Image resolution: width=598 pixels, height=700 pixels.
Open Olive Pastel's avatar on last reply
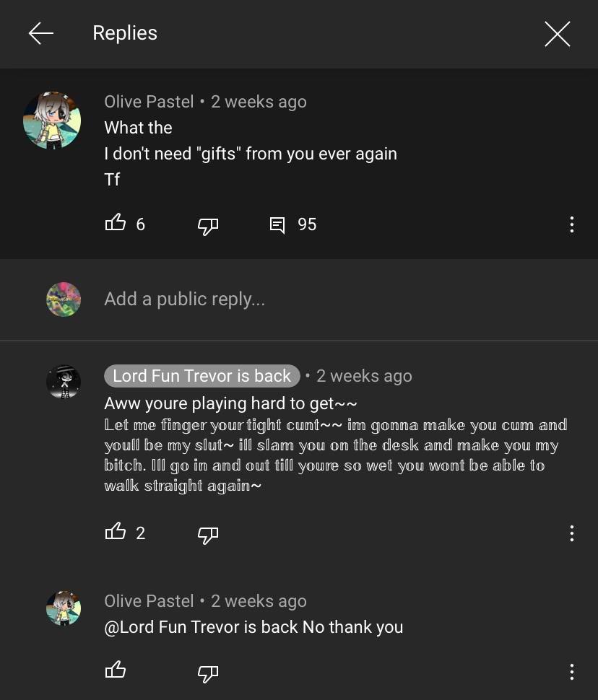64,607
